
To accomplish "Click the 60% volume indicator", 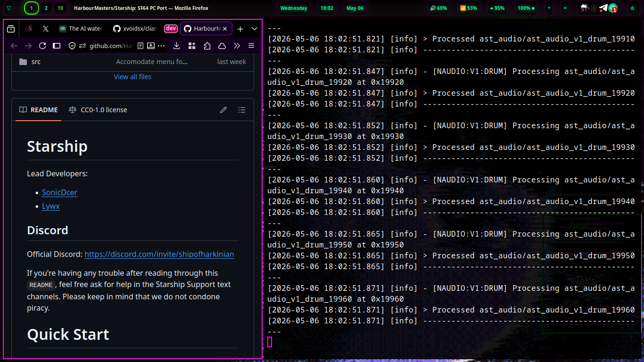I will 439,8.
